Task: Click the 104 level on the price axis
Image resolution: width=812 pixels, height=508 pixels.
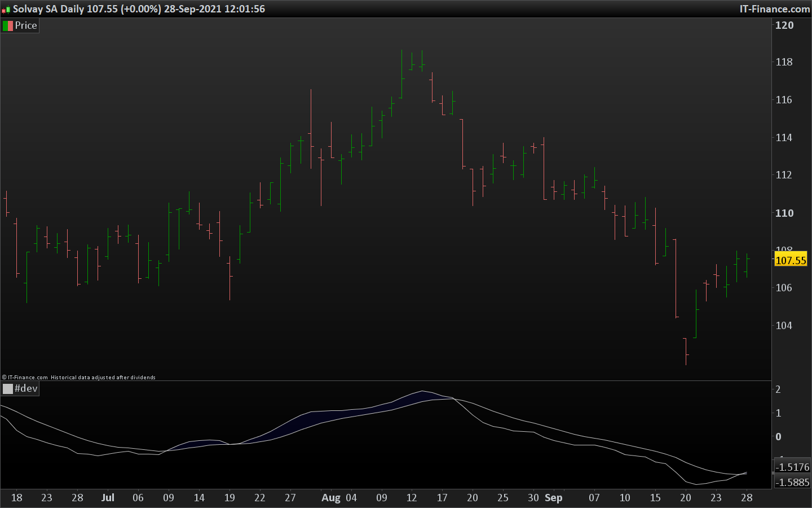Action: 784,326
